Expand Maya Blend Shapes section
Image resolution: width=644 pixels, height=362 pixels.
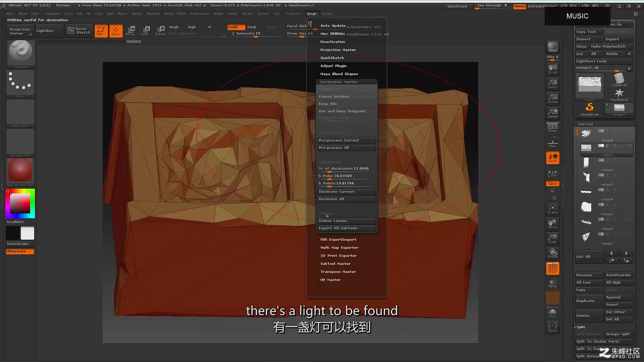339,74
